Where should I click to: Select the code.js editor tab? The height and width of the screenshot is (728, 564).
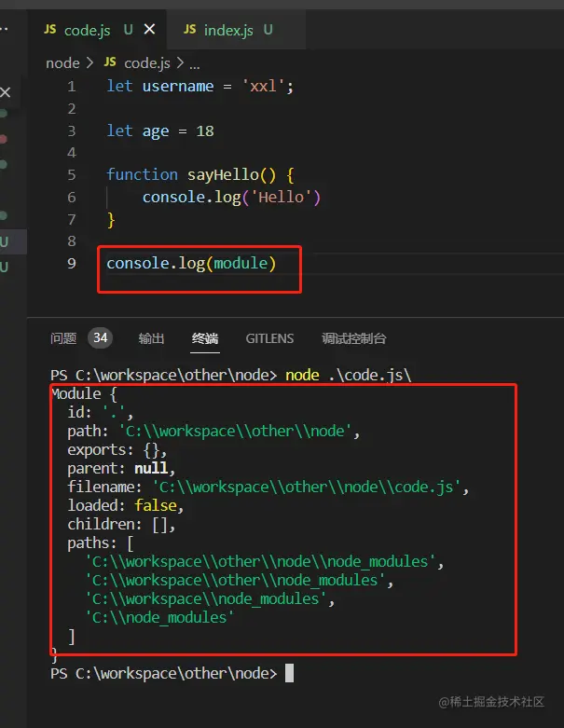point(97,30)
